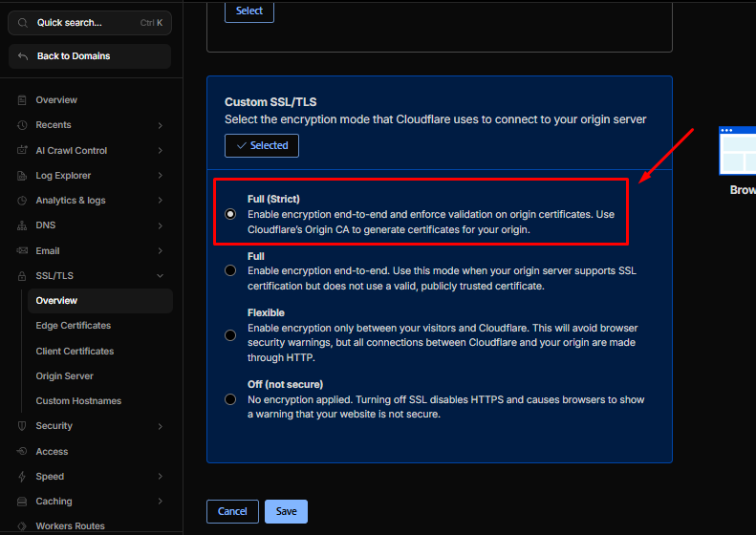The width and height of the screenshot is (756, 535).
Task: Expand the DNS section chevron
Action: tap(160, 225)
